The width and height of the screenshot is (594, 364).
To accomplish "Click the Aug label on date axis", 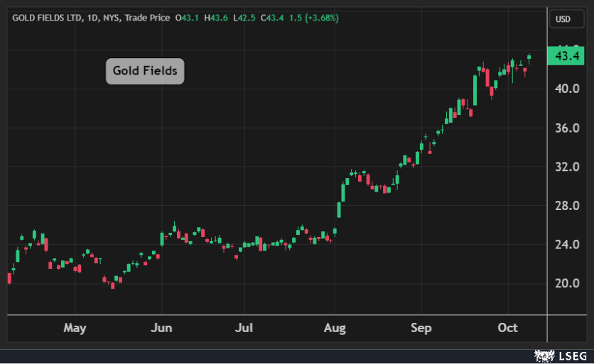I will click(x=335, y=328).
